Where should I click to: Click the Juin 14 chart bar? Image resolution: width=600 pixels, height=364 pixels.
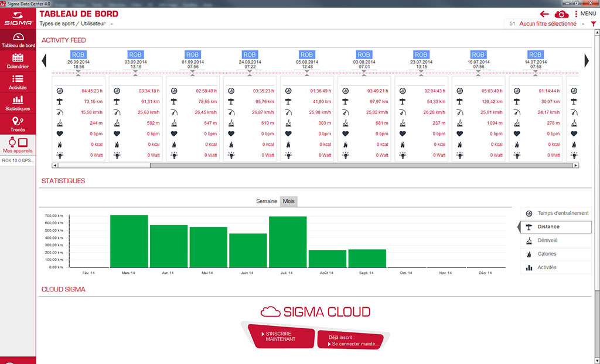248,251
